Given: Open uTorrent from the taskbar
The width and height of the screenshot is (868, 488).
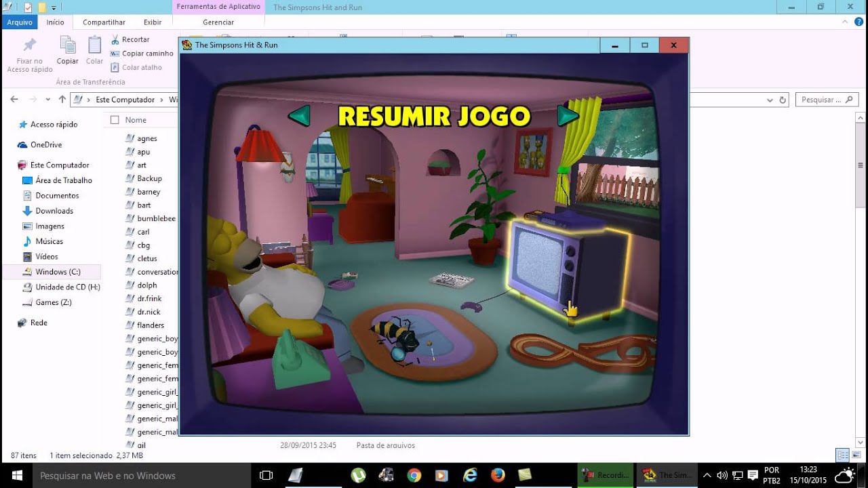Looking at the screenshot, I should pos(357,475).
